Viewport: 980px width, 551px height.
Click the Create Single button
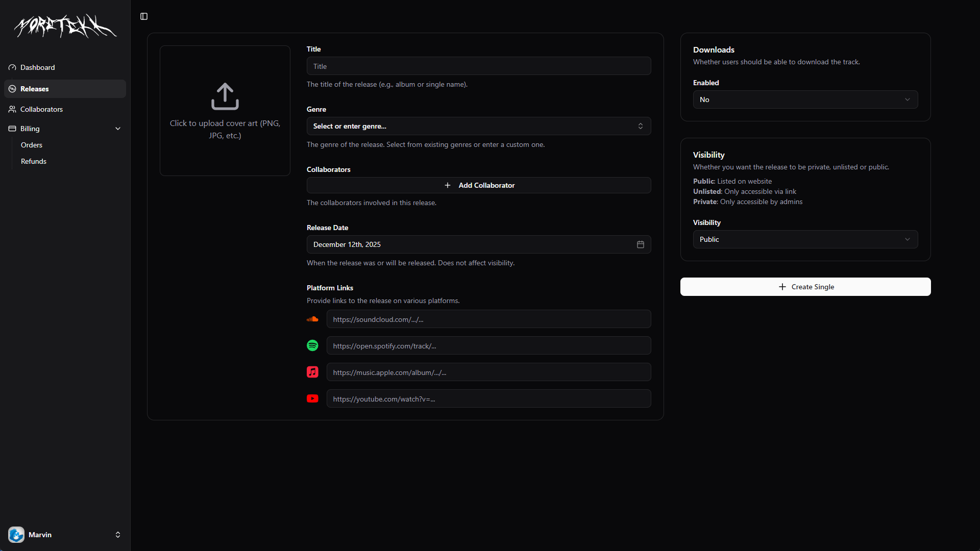[x=805, y=287]
